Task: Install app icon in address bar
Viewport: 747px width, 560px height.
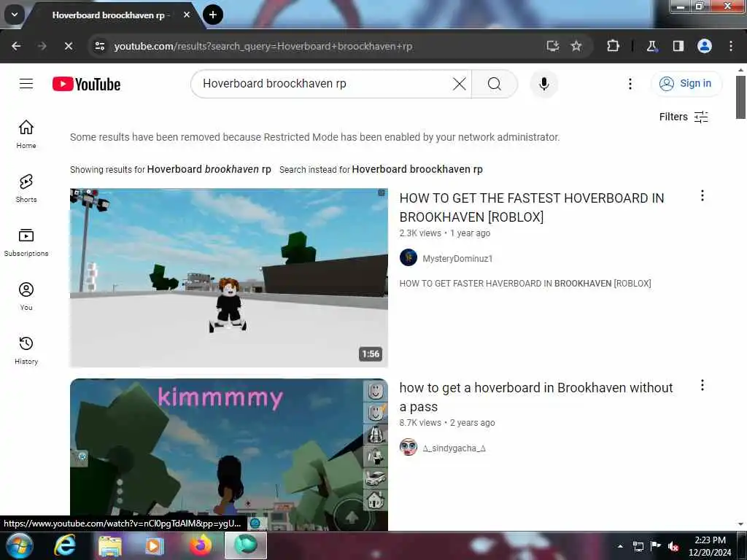Action: coord(552,46)
